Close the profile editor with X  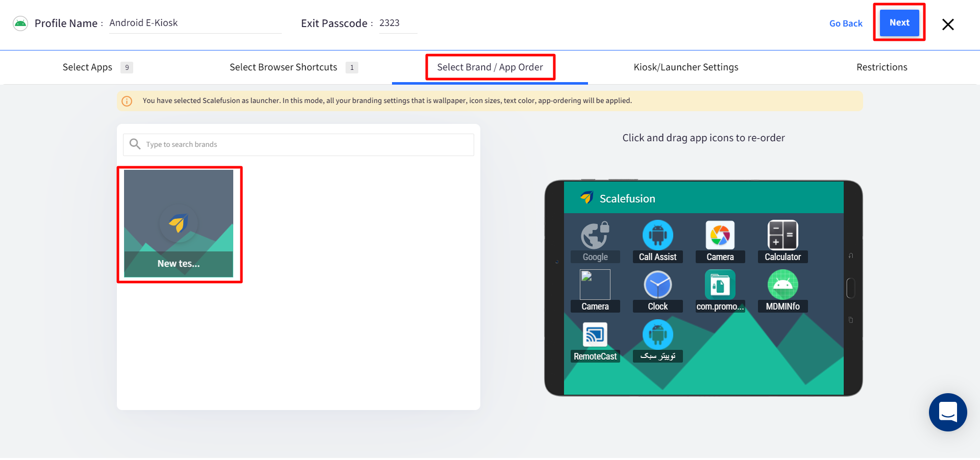948,24
